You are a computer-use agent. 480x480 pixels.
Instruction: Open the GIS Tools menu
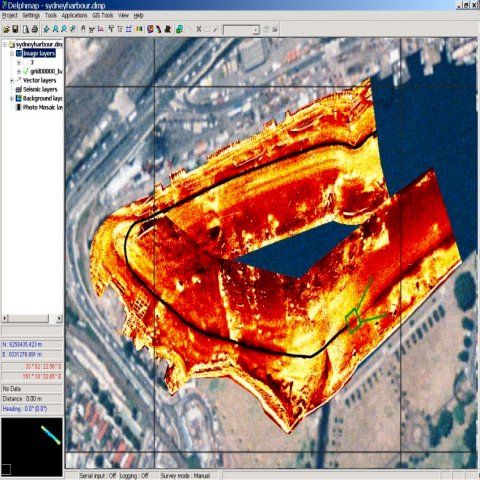103,15
